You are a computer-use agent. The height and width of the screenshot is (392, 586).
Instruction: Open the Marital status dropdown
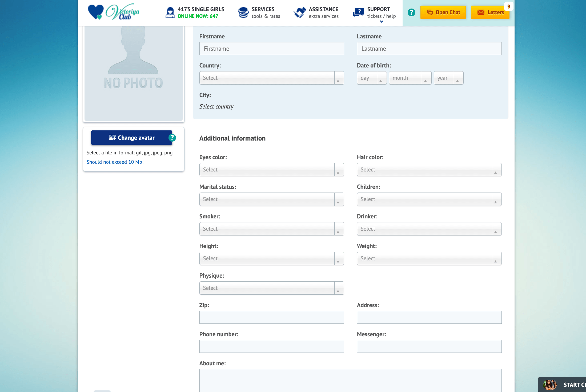(x=272, y=199)
